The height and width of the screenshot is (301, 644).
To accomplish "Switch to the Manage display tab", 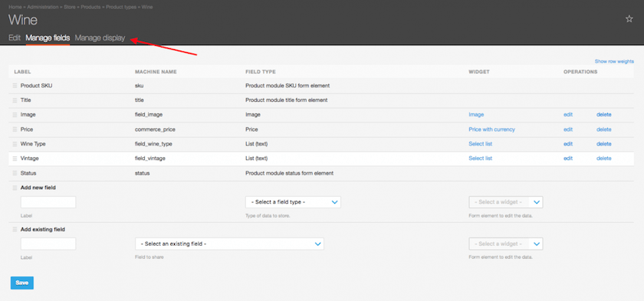I will (100, 38).
